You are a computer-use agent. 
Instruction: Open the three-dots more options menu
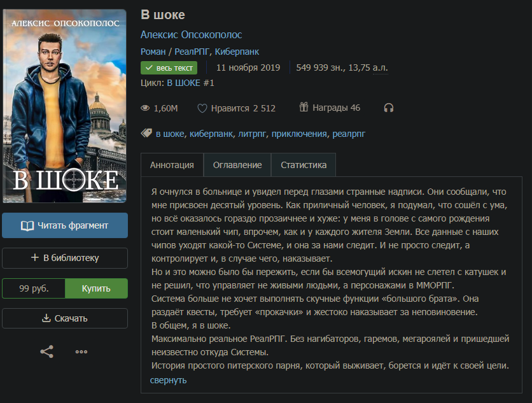81,351
